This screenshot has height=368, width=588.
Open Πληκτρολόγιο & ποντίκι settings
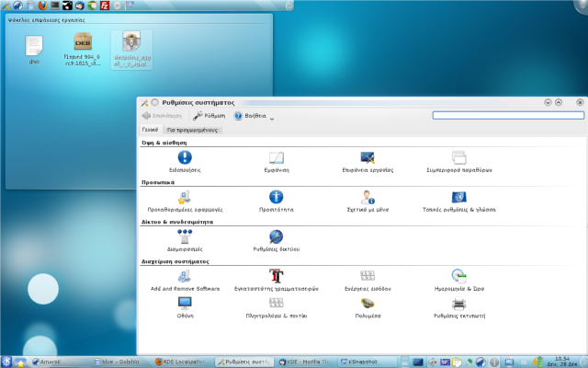click(x=277, y=307)
